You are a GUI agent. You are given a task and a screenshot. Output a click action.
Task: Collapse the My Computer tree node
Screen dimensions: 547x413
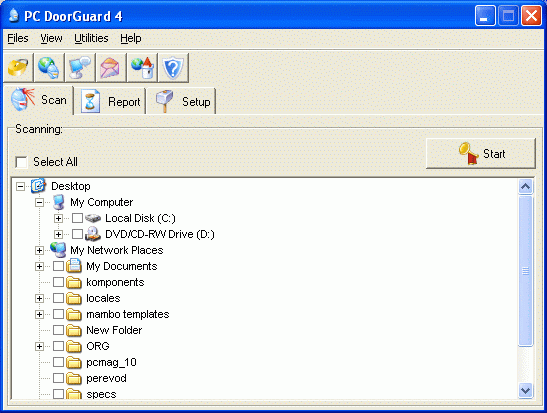coord(39,202)
